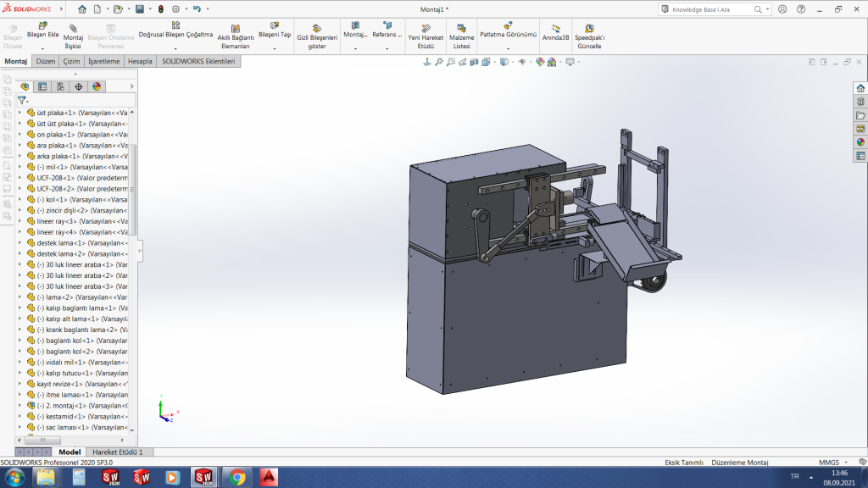Switch to the Çizim tab
Viewport: 868px width, 488px height.
(x=71, y=62)
